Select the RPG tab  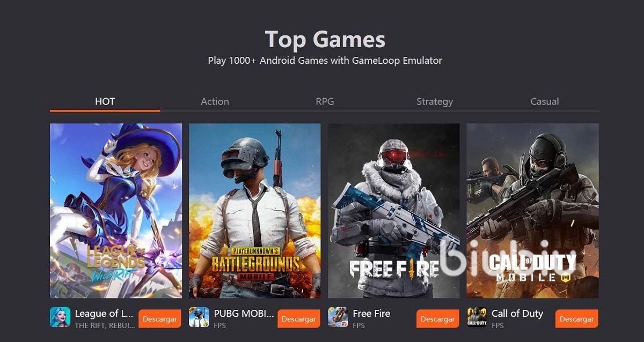pos(325,101)
